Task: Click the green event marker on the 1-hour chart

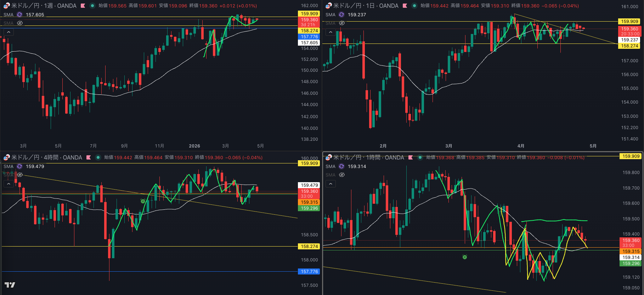Action: tap(465, 257)
